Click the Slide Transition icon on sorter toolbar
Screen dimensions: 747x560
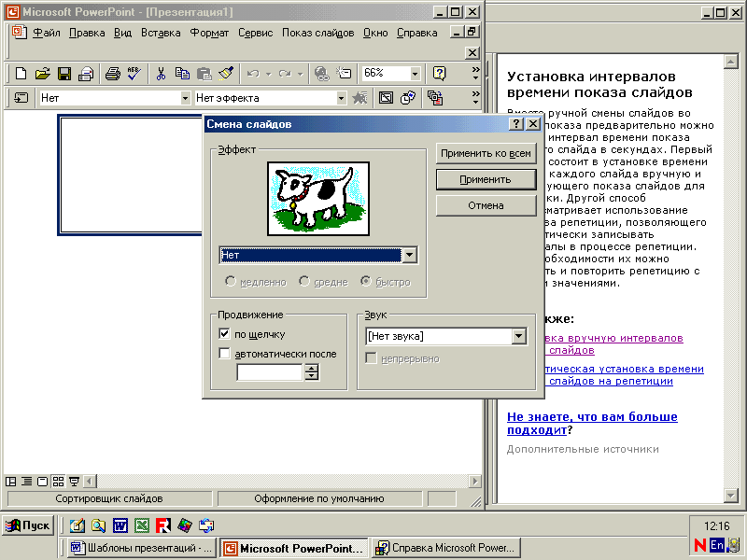pos(21,98)
